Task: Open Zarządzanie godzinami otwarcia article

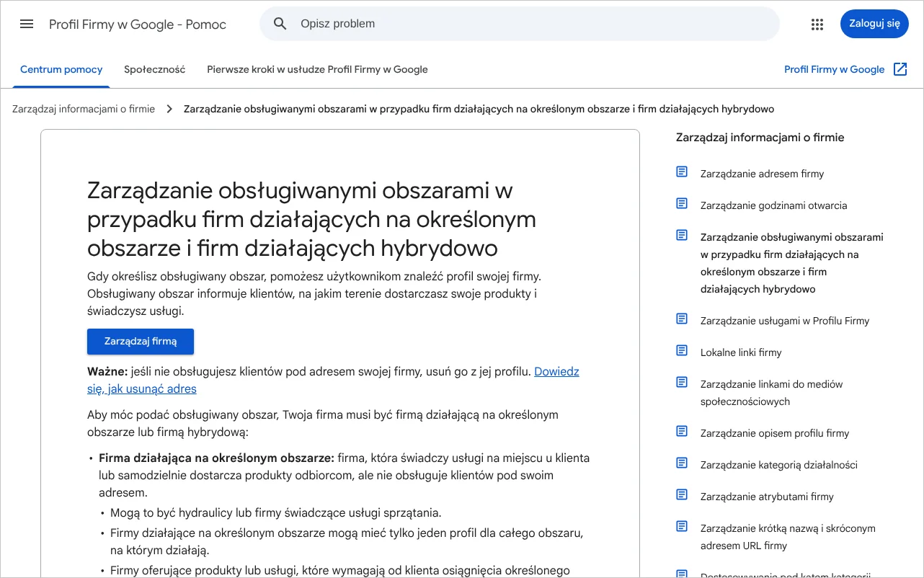Action: click(x=773, y=205)
